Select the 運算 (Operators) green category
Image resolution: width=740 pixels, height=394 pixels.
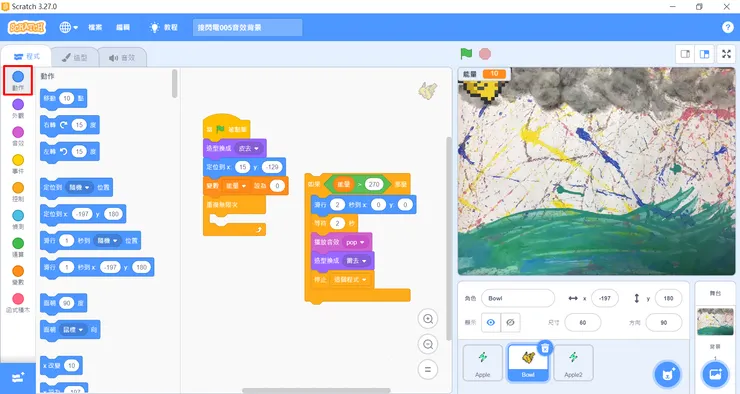point(18,247)
